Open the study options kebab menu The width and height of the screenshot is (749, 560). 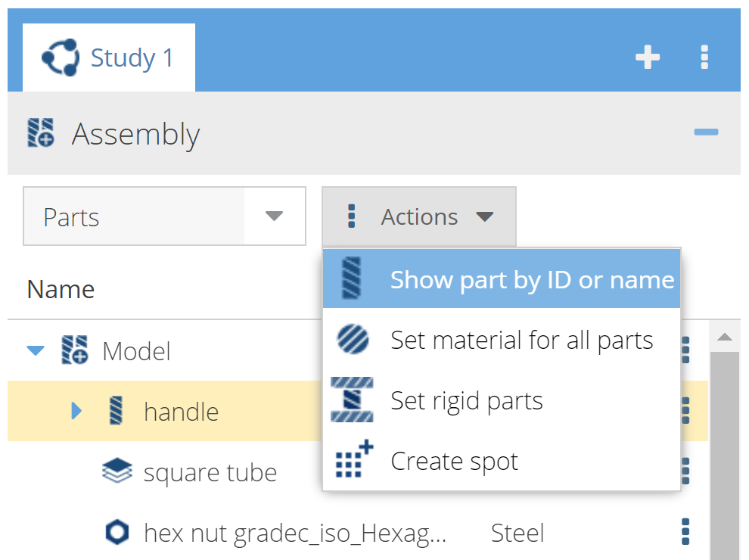tap(704, 58)
